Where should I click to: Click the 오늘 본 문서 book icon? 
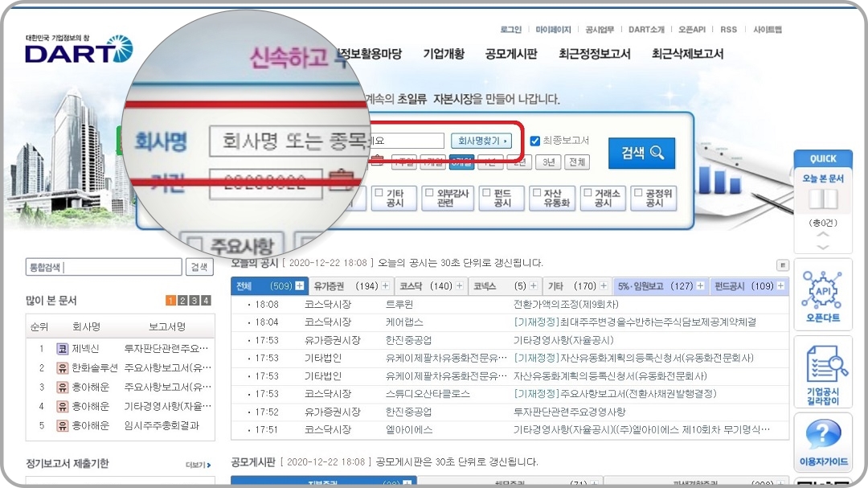coord(823,199)
